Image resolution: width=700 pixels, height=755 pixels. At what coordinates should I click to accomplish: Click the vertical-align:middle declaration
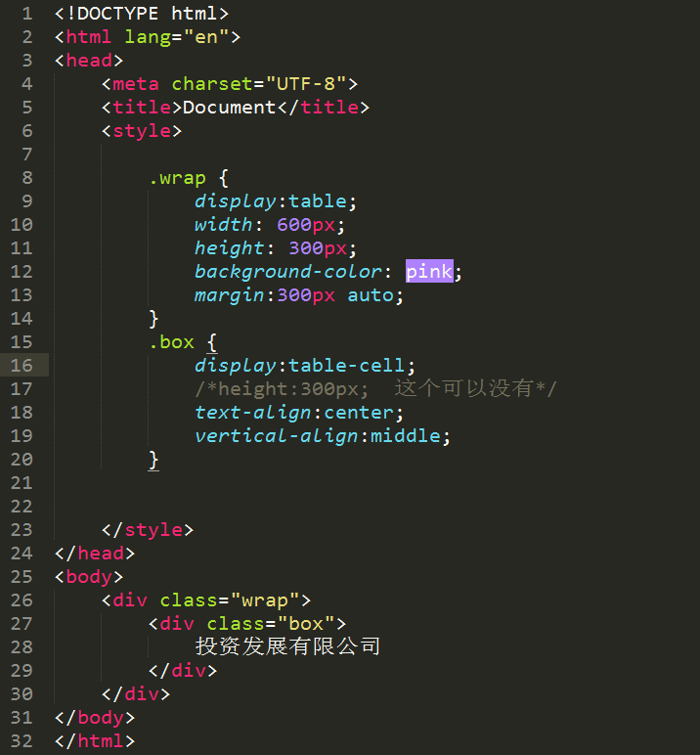[x=323, y=436]
